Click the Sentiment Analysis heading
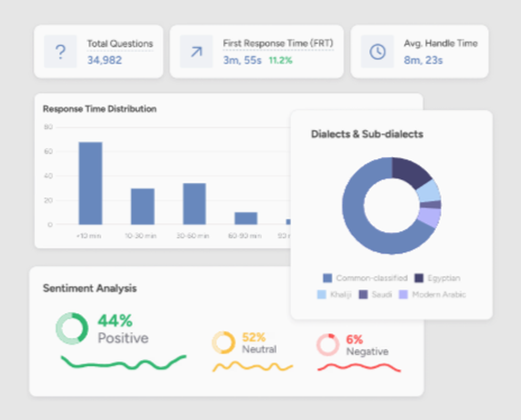521x420 pixels. click(90, 288)
